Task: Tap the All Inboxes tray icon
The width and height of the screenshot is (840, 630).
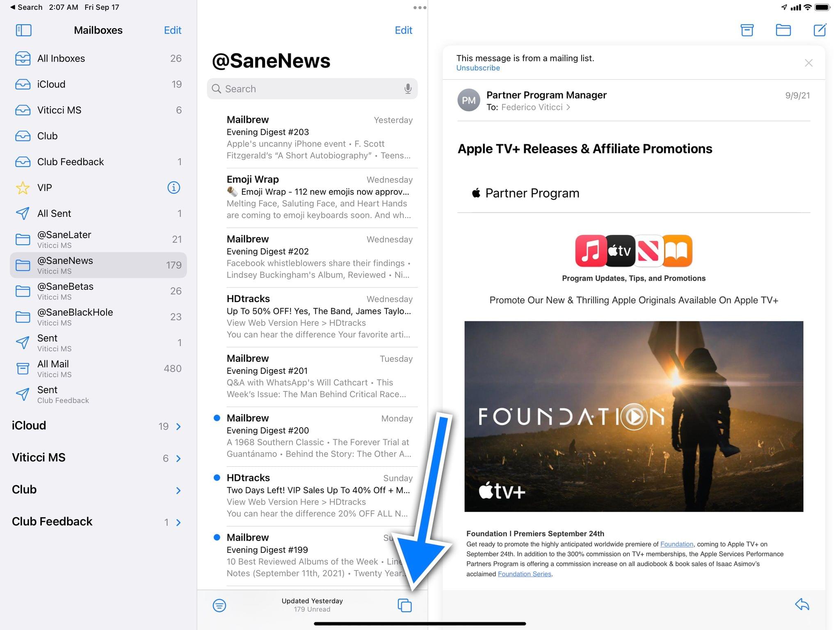Action: tap(23, 58)
